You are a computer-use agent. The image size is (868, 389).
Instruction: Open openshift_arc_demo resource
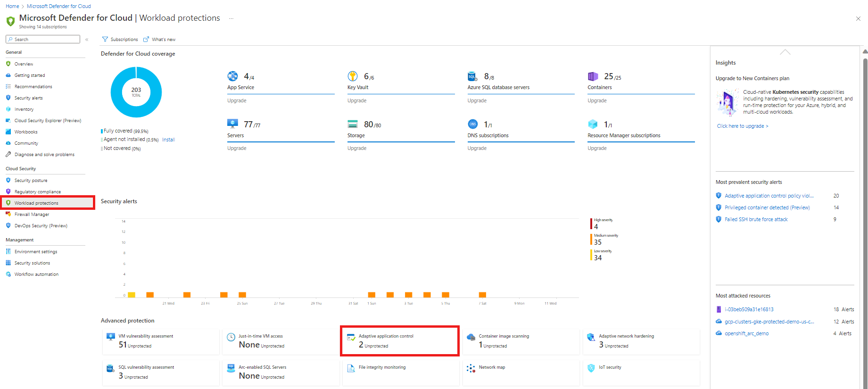[x=747, y=334]
